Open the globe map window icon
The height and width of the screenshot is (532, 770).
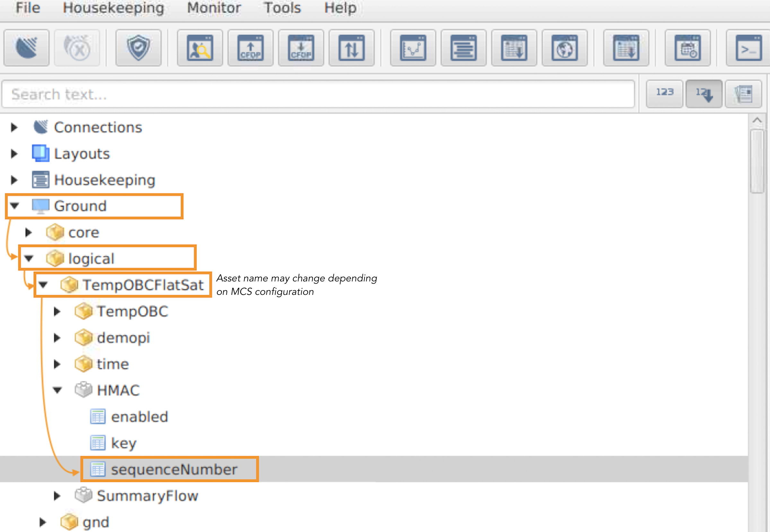tap(564, 48)
